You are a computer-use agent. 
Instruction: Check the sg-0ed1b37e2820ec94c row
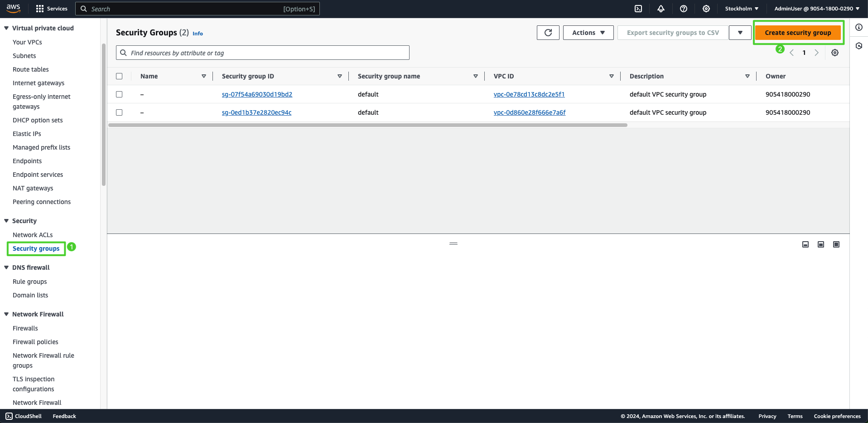click(119, 112)
